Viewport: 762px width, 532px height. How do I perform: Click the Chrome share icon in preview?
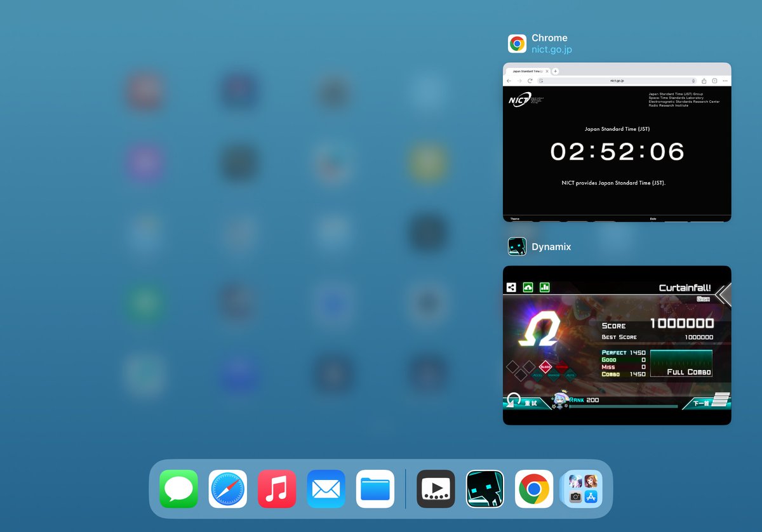click(704, 81)
